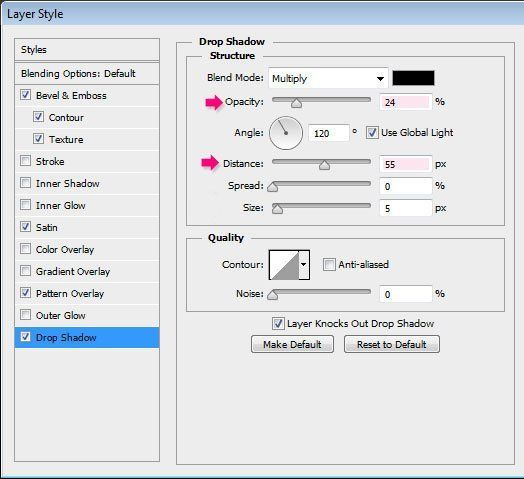Viewport: 524px width, 479px height.
Task: Enable the Outer Glow checkbox
Action: click(x=25, y=315)
